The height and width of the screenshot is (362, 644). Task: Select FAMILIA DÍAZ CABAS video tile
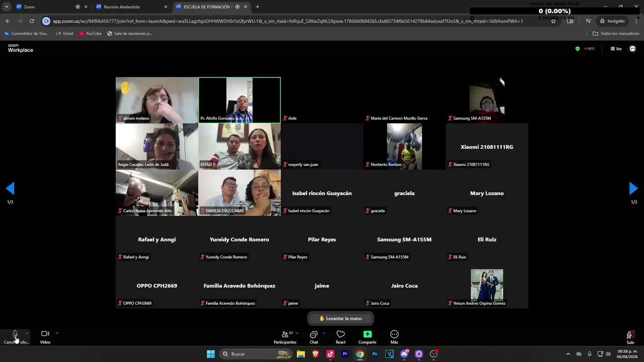[239, 193]
